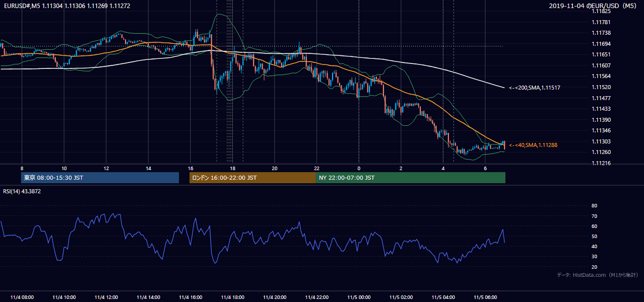Select the ロンドン 16:00-22:00 JST session bar
The height and width of the screenshot is (302, 644).
pos(252,178)
